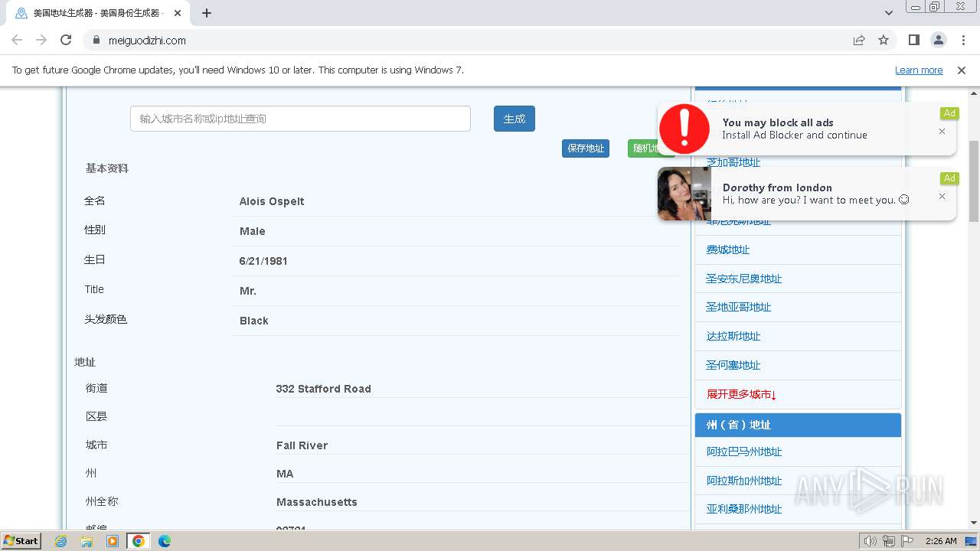The height and width of the screenshot is (551, 980).
Task: Select the name value Alois Ospelt
Action: click(x=272, y=201)
